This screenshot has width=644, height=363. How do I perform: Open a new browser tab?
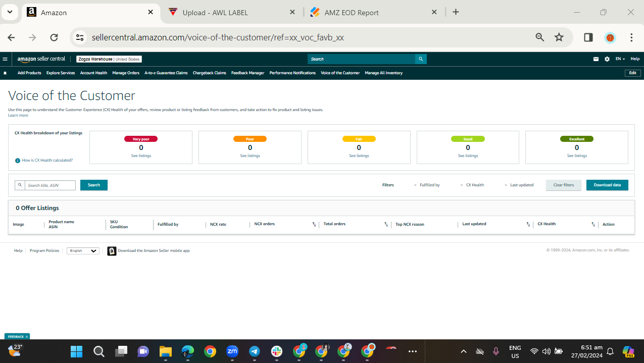tap(456, 12)
